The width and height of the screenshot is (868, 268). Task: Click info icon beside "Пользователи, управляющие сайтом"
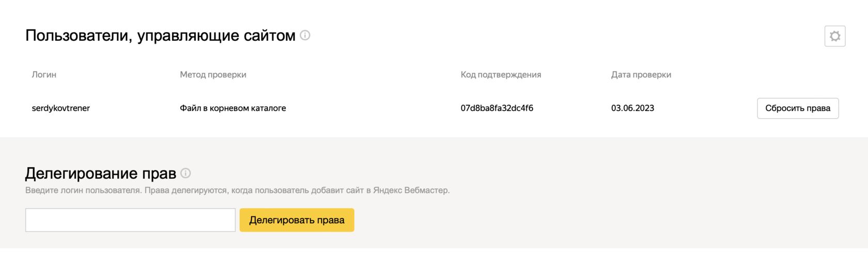coord(305,35)
